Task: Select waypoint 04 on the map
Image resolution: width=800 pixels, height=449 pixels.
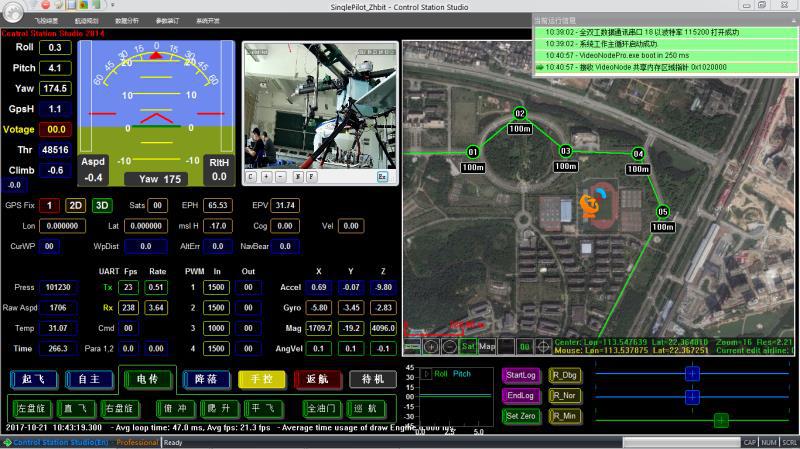Action: (x=638, y=154)
